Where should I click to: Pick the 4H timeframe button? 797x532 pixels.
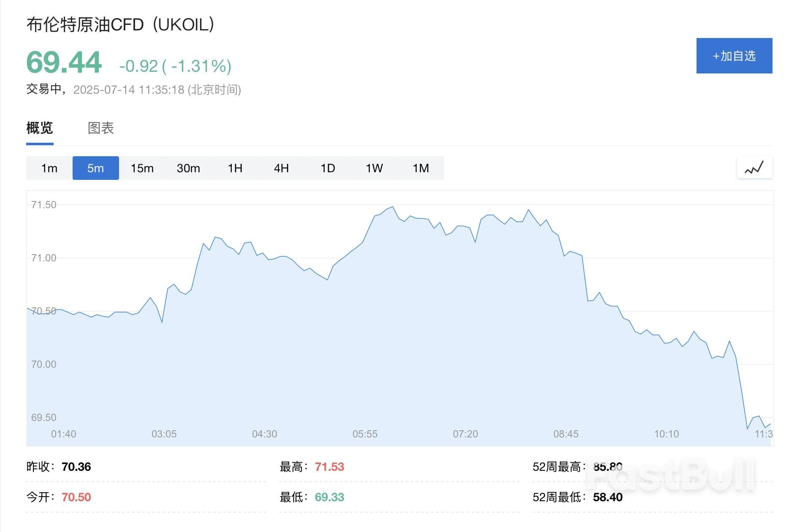click(x=282, y=168)
